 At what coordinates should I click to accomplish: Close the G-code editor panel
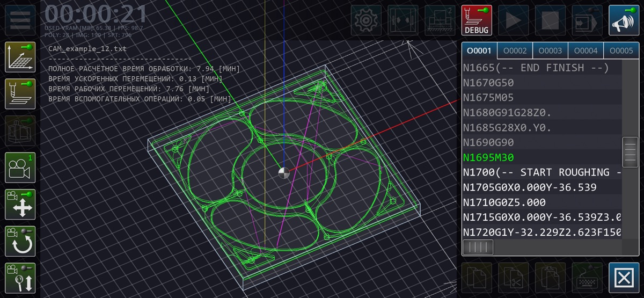[624, 278]
